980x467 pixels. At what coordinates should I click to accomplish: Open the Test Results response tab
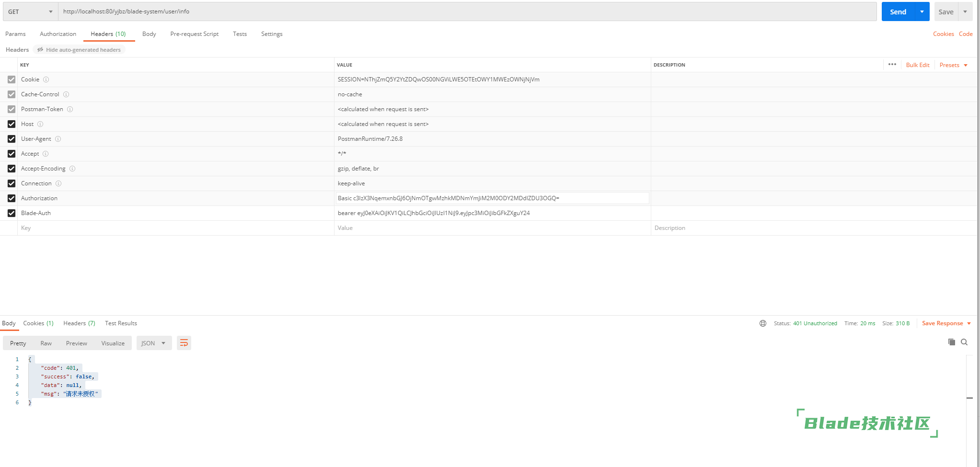coord(121,323)
